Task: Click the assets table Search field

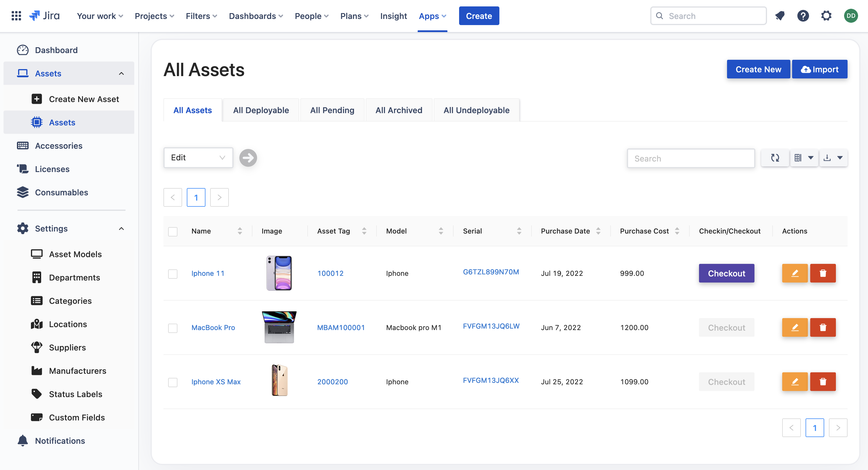Action: point(691,158)
